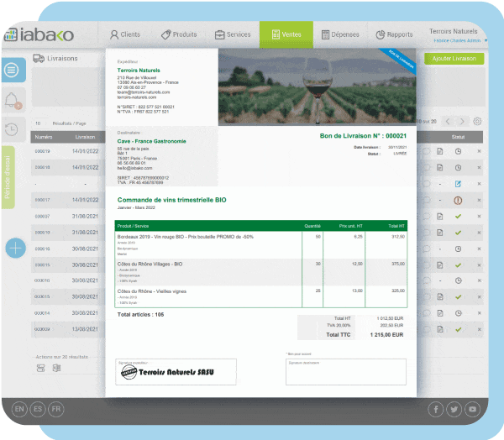Sort by the Statut column header

pos(458,137)
